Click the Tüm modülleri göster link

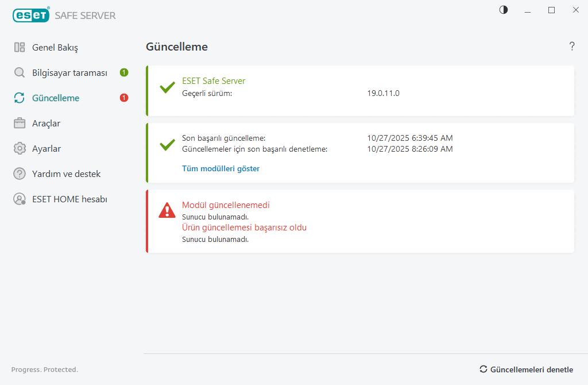tap(220, 168)
